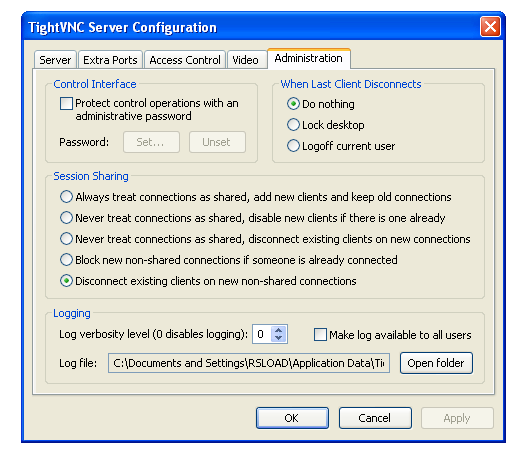This screenshot has height=458, width=523.
Task: Increase log verbosity with the up arrow
Action: coord(279,330)
